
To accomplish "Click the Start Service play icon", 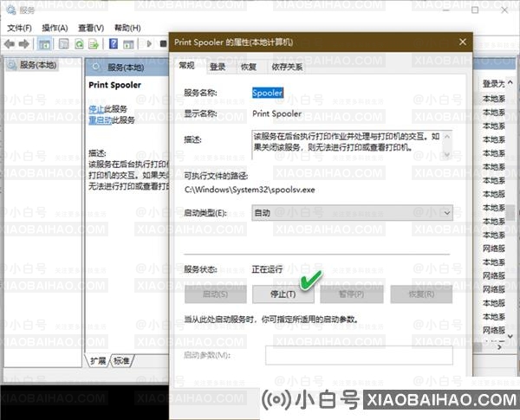I will [x=149, y=44].
